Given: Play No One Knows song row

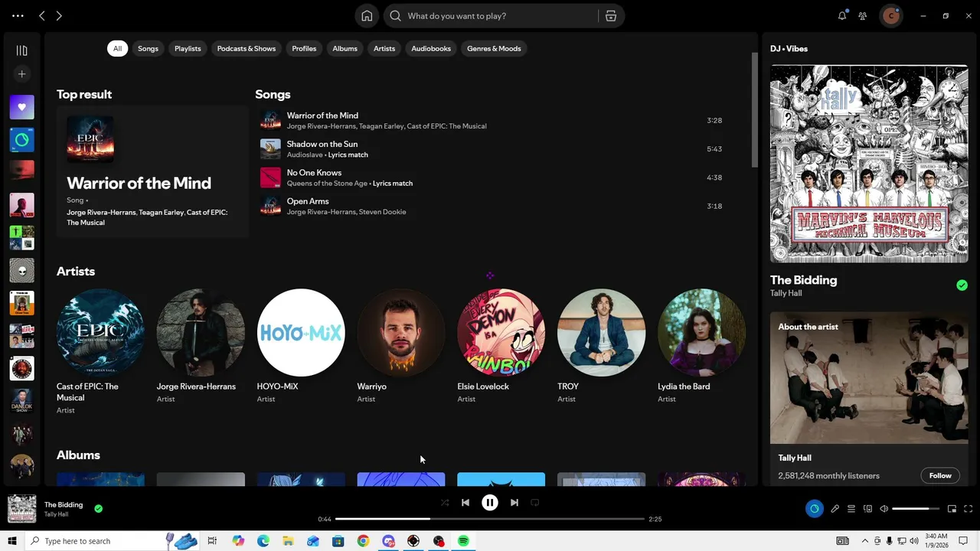Looking at the screenshot, I should 492,178.
